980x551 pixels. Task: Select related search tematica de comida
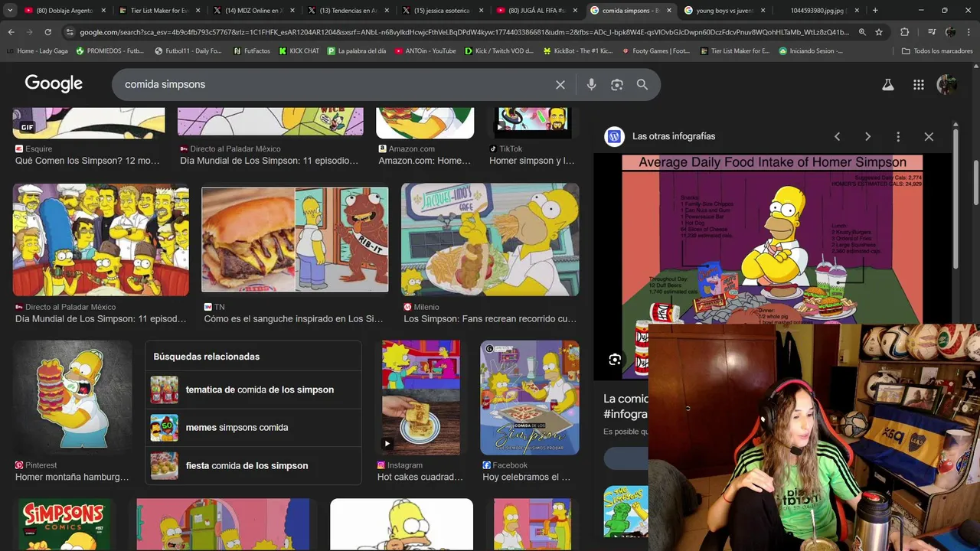[253, 390]
